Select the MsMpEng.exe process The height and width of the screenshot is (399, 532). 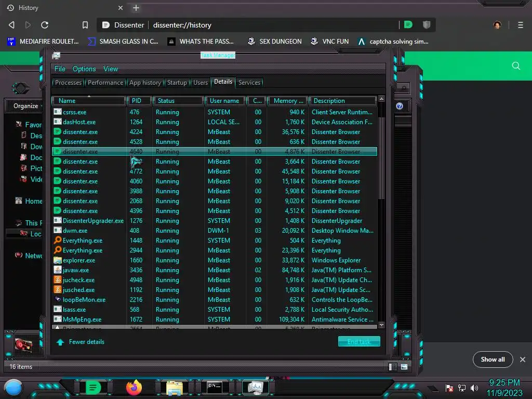(x=215, y=320)
